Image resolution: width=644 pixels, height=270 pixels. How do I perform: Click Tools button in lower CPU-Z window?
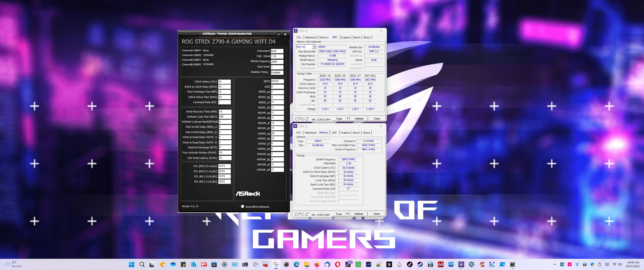point(338,214)
